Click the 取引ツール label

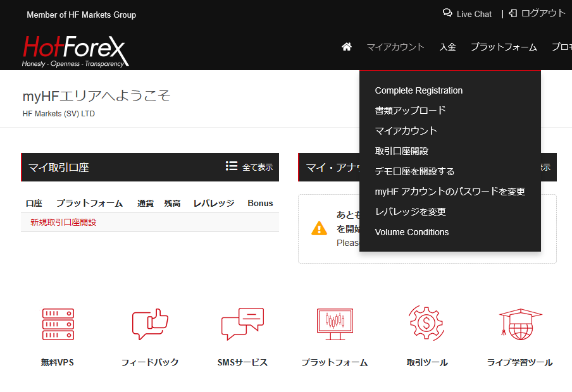pos(427,362)
